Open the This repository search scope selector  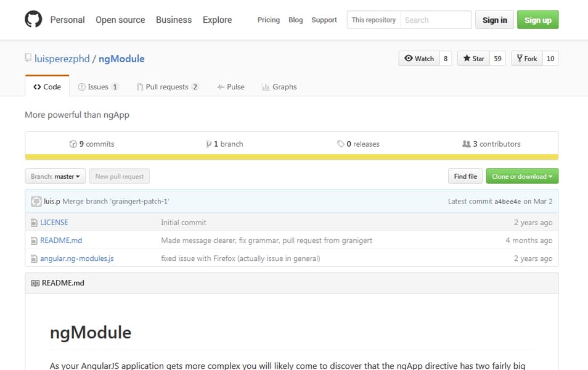tap(374, 20)
